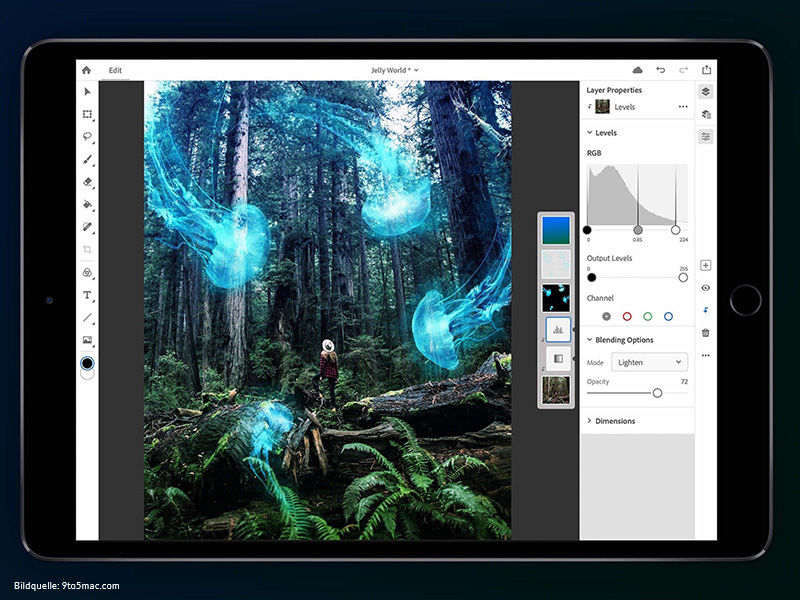Viewport: 800px width, 600px height.
Task: Select the Move tool
Action: 88,90
